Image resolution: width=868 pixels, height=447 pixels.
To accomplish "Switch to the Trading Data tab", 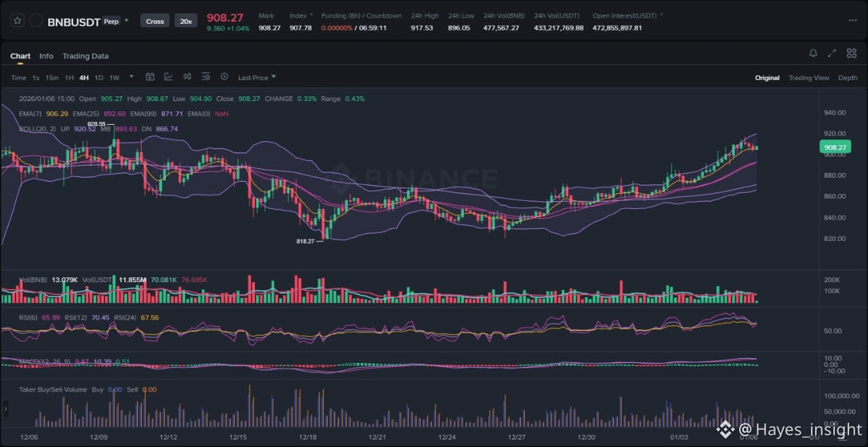I will click(85, 56).
